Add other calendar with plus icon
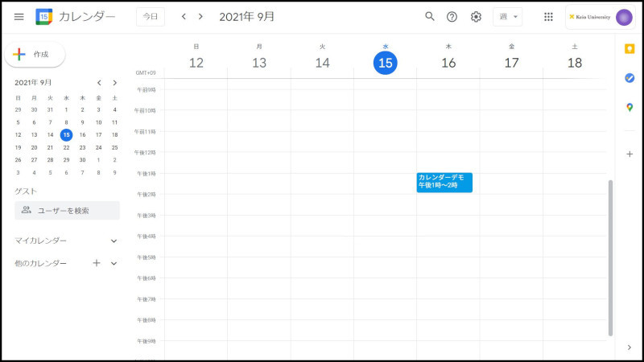This screenshot has height=362, width=644. click(97, 263)
